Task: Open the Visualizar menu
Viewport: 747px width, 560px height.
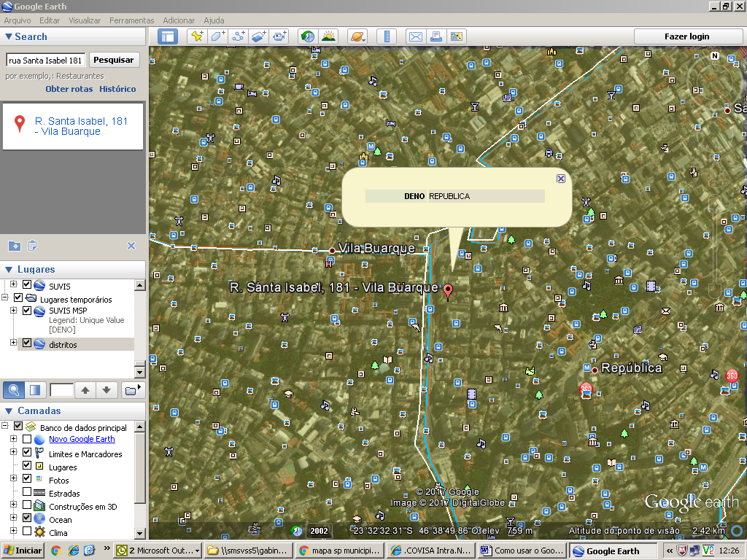Action: [x=85, y=20]
